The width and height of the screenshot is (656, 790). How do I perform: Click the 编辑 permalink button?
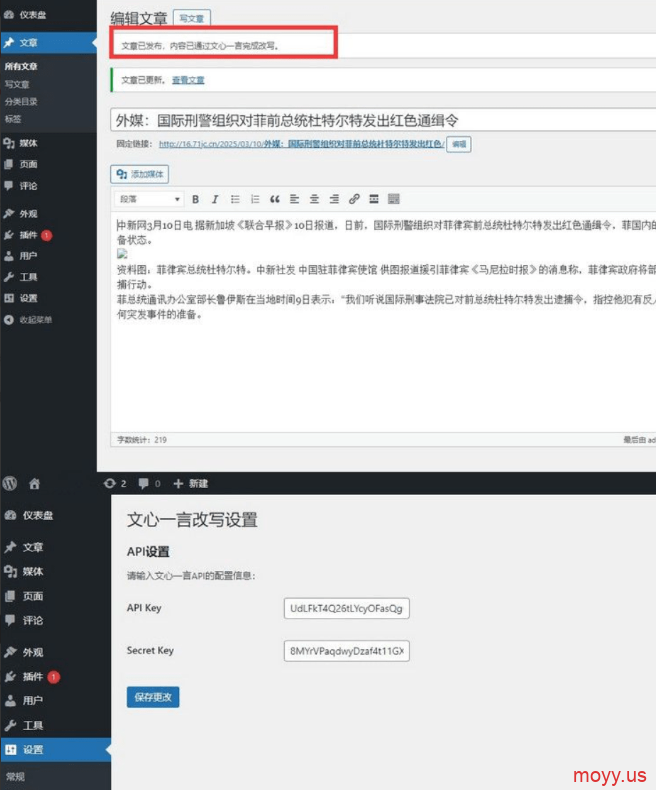pos(459,144)
